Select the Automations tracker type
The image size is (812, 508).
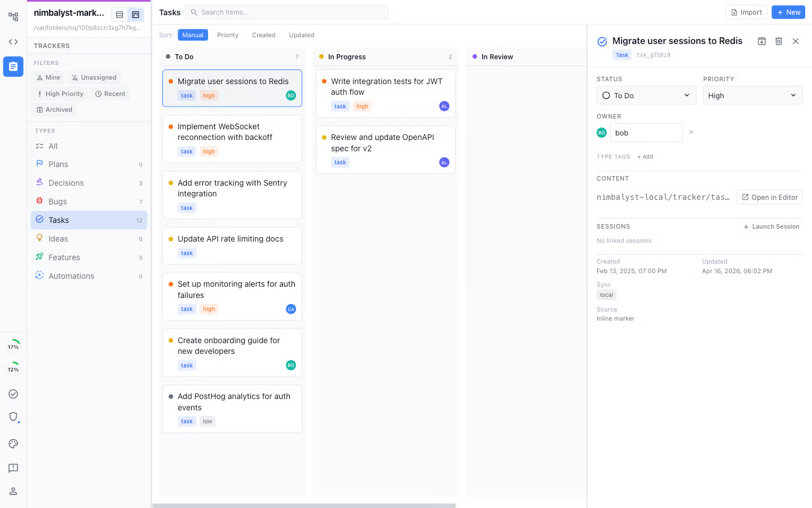[x=89, y=276]
